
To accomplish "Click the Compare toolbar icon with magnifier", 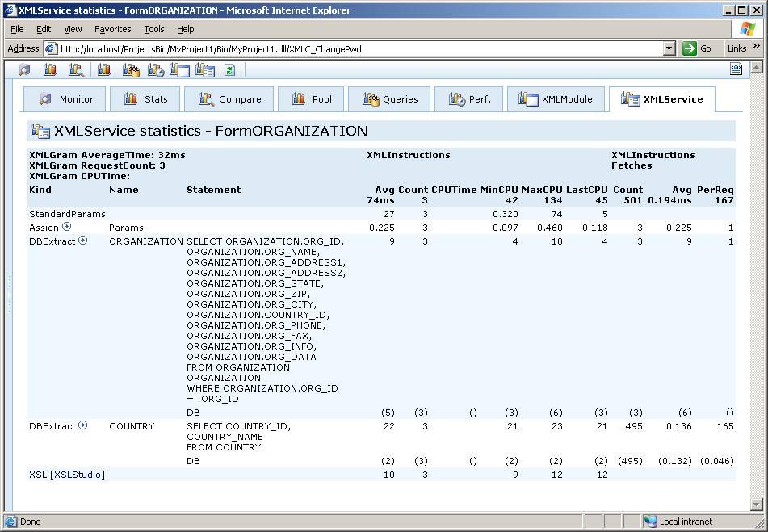I will point(76,70).
